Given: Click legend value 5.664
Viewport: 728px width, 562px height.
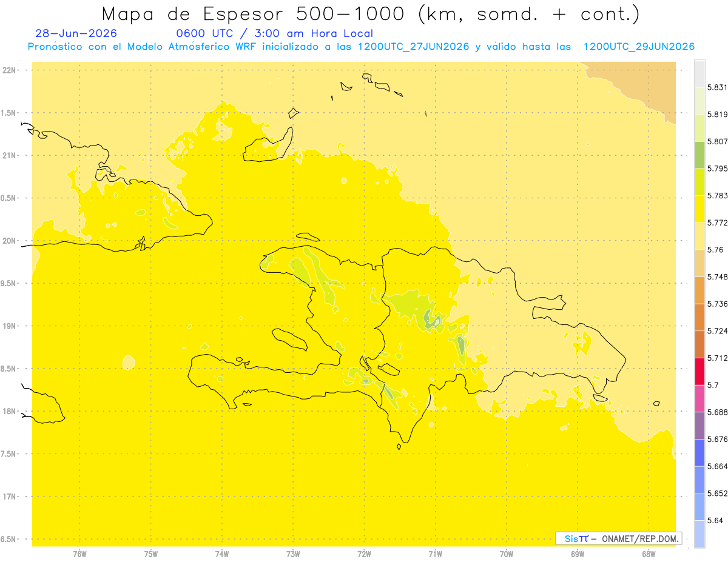Looking at the screenshot, I should point(717,466).
